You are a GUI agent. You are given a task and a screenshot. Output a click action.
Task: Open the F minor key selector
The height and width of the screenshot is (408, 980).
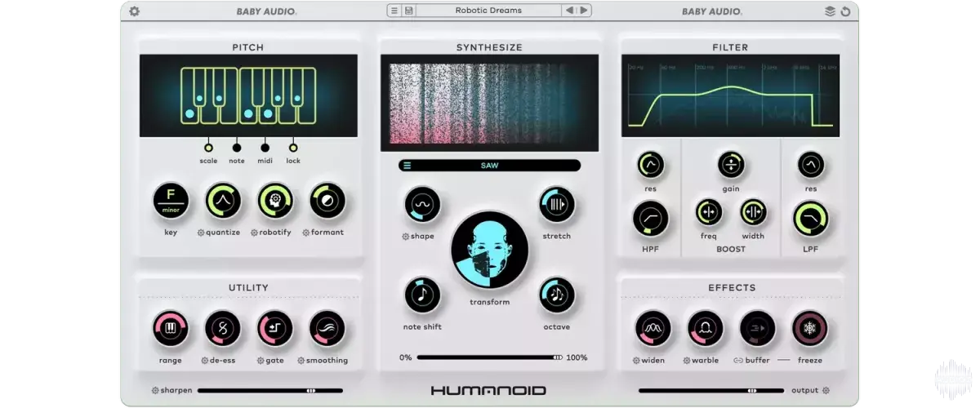pyautogui.click(x=171, y=201)
